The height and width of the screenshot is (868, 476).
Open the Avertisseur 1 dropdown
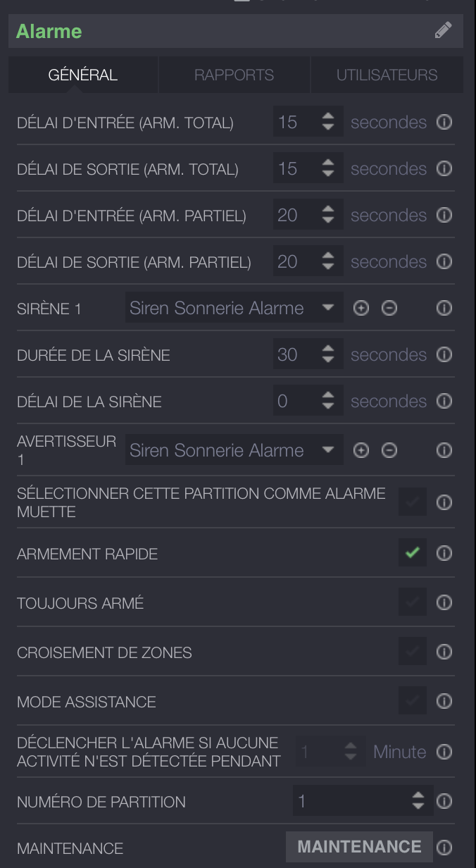(234, 451)
